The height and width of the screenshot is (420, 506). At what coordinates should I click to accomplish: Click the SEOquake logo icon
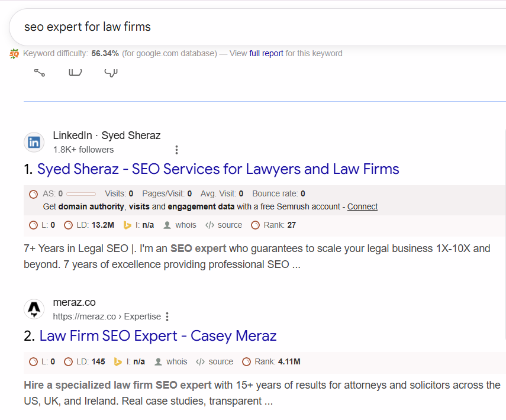(x=14, y=54)
